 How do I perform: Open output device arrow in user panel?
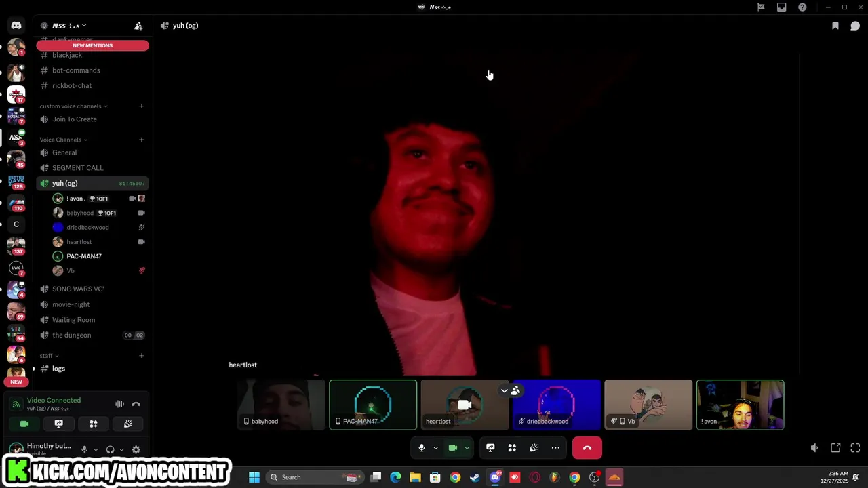(121, 449)
